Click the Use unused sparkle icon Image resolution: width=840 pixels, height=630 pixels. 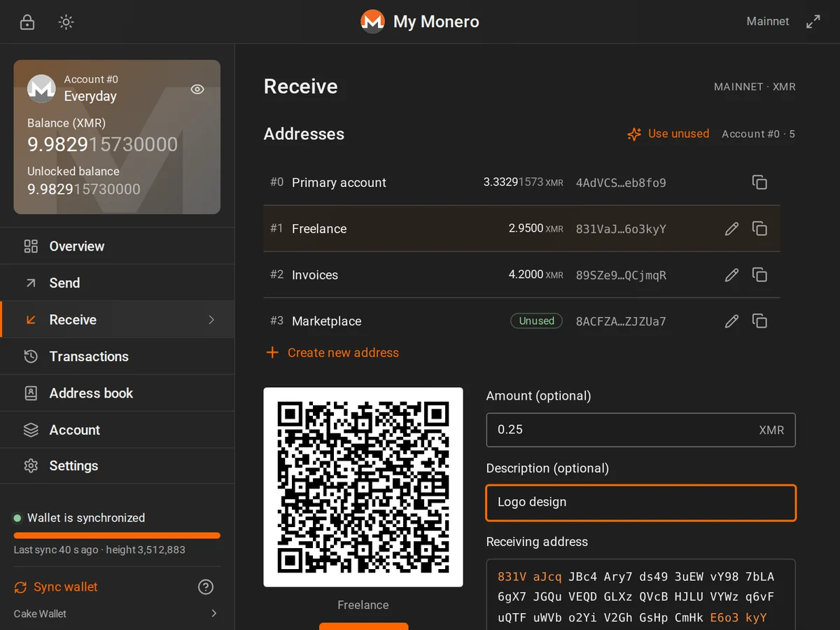point(634,134)
